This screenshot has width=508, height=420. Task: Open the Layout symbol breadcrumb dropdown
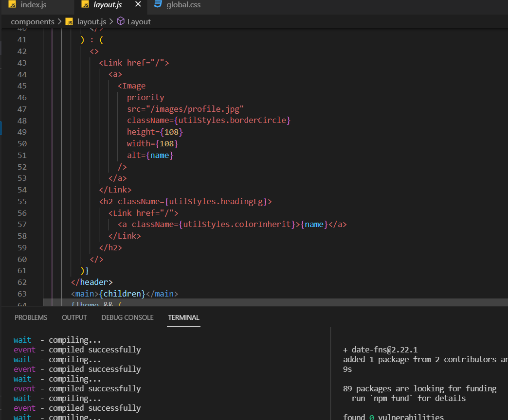[x=139, y=21]
